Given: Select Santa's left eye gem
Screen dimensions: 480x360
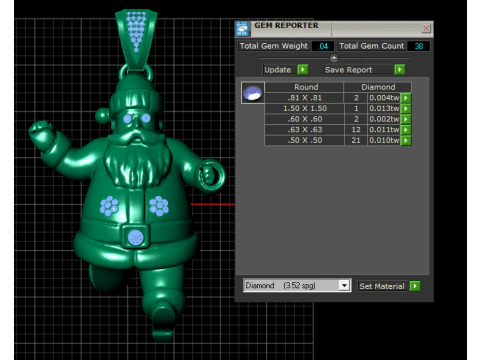Looking at the screenshot, I should 146,118.
